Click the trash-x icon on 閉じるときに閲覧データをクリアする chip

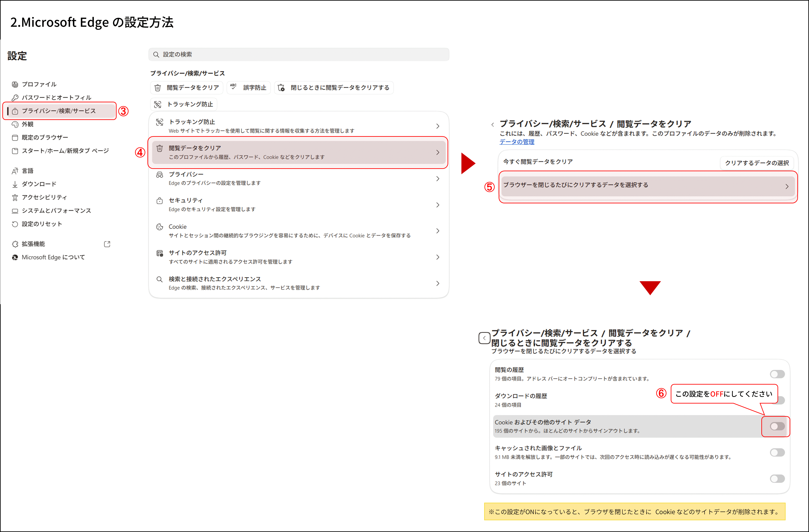tap(281, 88)
